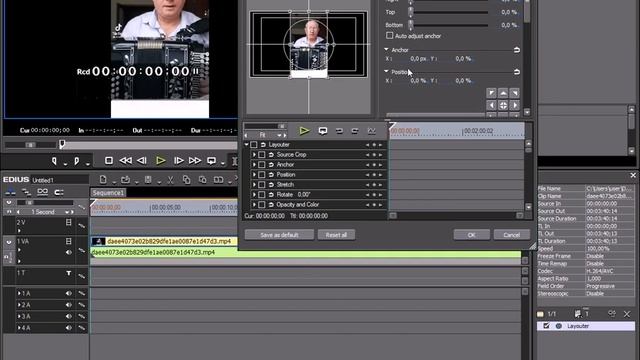Open the 1 Second timeline scale dropdown
640x360 pixels.
tap(67, 212)
